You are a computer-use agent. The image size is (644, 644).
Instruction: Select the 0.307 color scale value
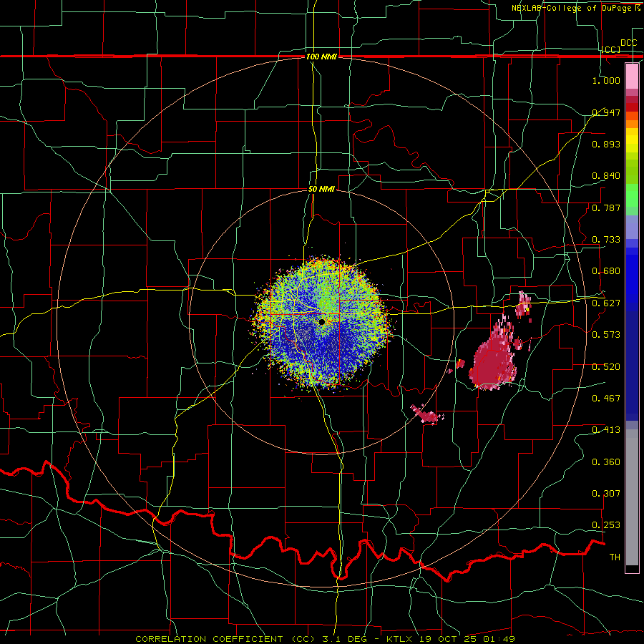(x=606, y=494)
